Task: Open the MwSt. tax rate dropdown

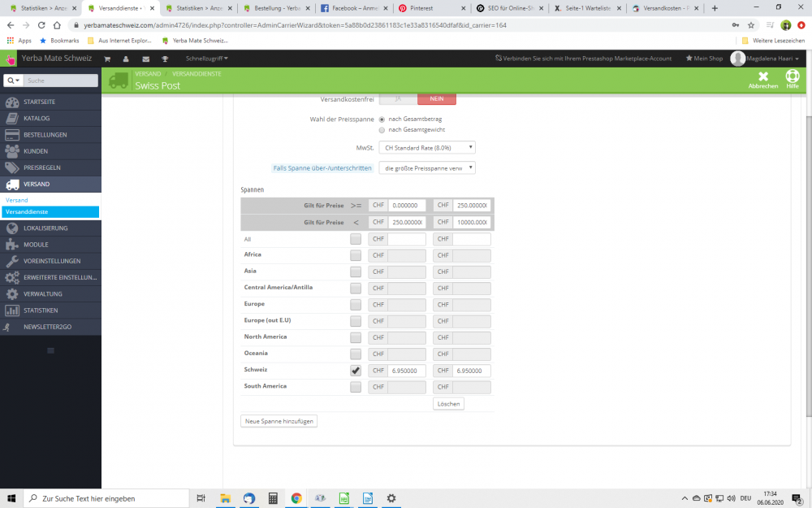Action: pos(427,148)
